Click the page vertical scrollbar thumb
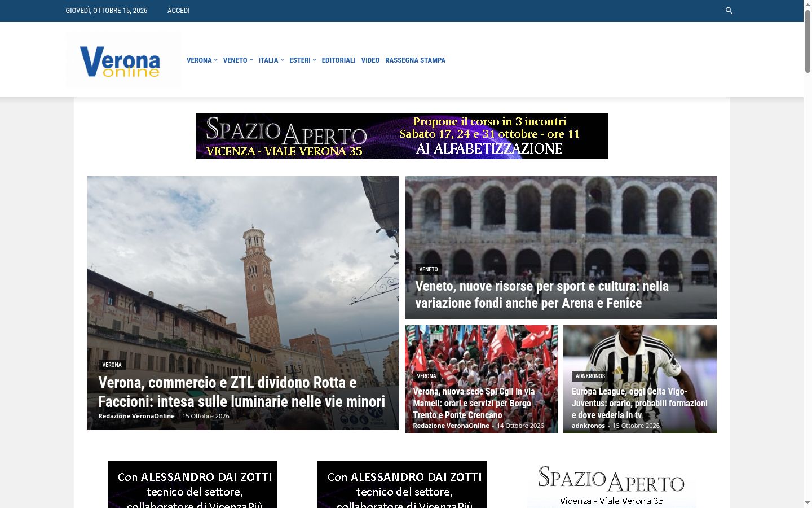The width and height of the screenshot is (812, 508). (807, 41)
